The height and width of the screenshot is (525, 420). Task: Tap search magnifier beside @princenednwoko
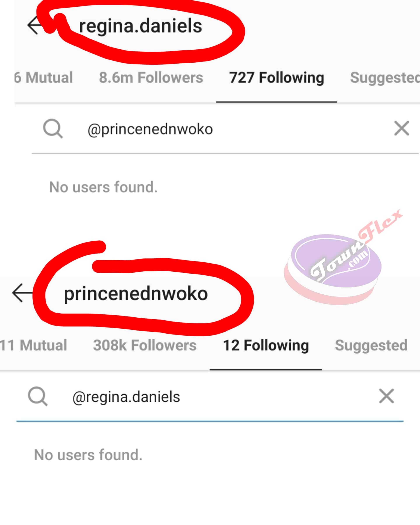[x=53, y=129]
